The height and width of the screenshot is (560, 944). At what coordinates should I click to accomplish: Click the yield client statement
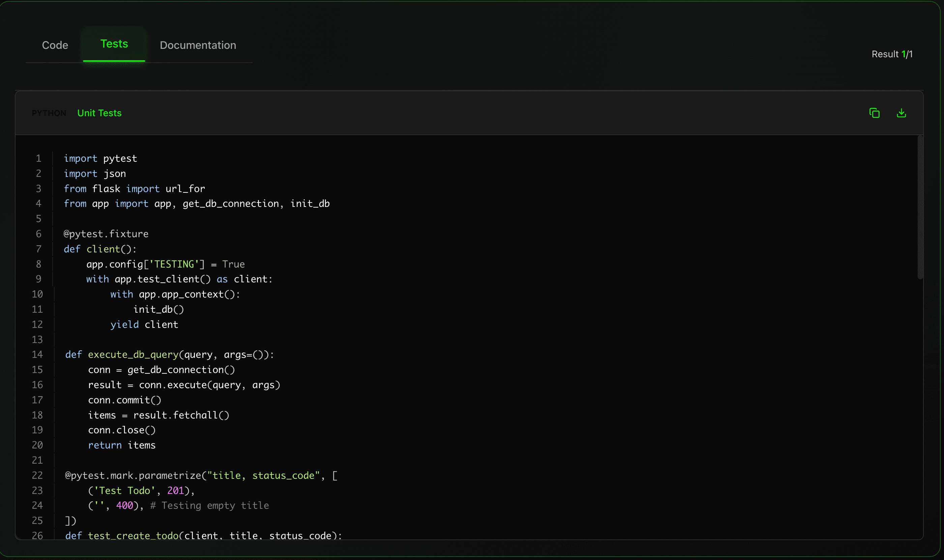pyautogui.click(x=144, y=324)
